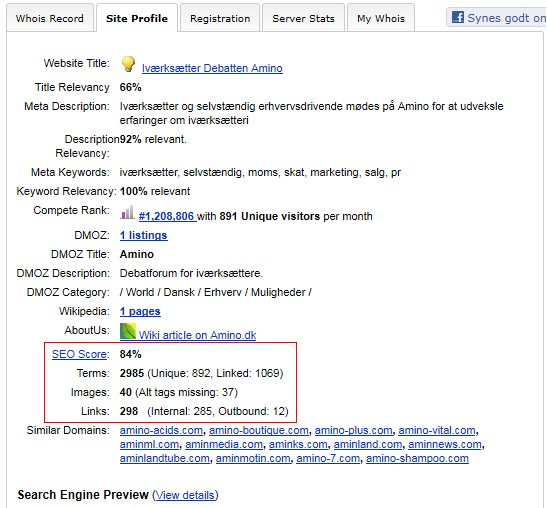The width and height of the screenshot is (547, 508).
Task: Open the aminks.com domain link
Action: click(x=298, y=444)
